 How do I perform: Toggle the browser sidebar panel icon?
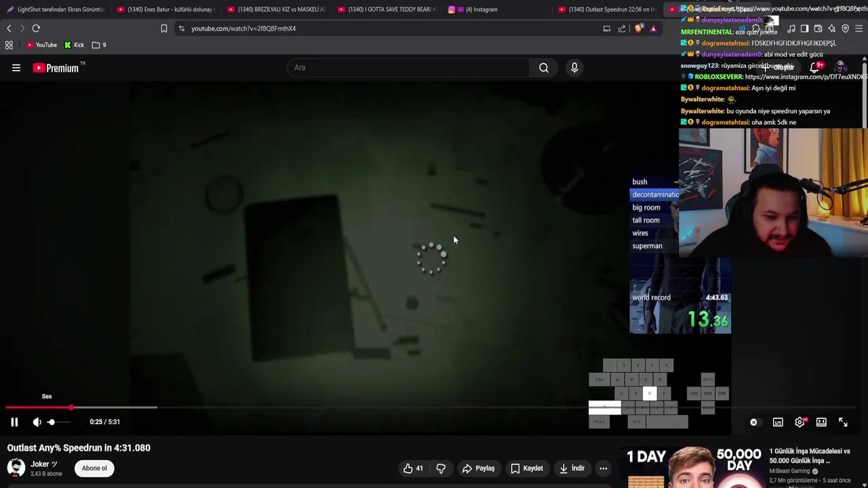pyautogui.click(x=804, y=28)
